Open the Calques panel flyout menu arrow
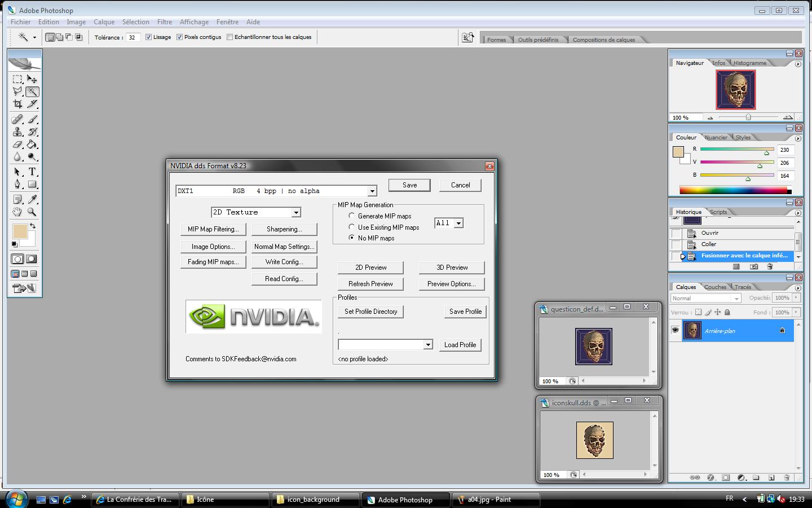The width and height of the screenshot is (812, 508). pos(798,288)
